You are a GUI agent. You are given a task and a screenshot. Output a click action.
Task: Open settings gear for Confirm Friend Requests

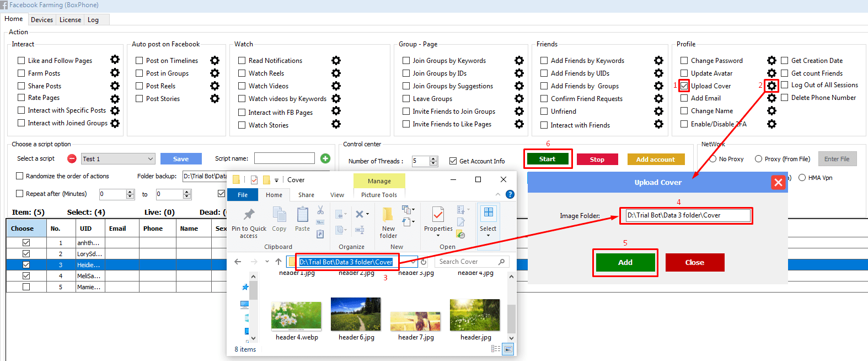658,98
